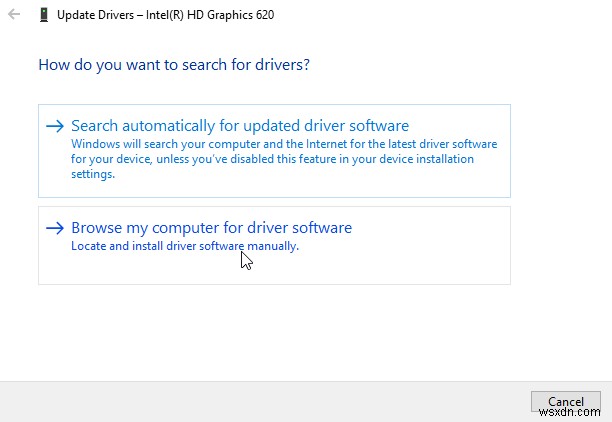Click the word 'settings.' in the first option

(93, 173)
